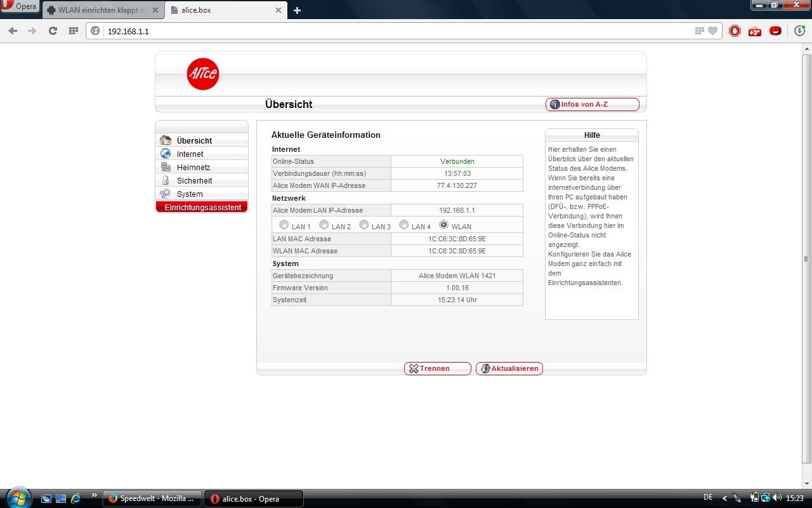
Task: Click the lock icon beside Sicherheit
Action: pos(166,180)
